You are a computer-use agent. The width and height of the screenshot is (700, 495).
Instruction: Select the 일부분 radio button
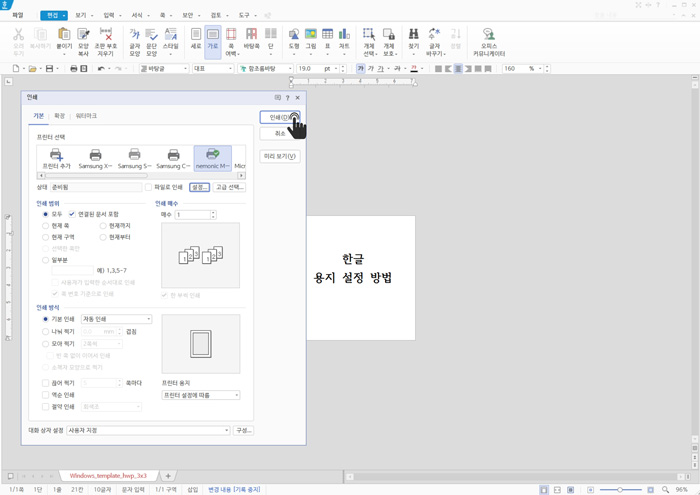[x=46, y=260]
